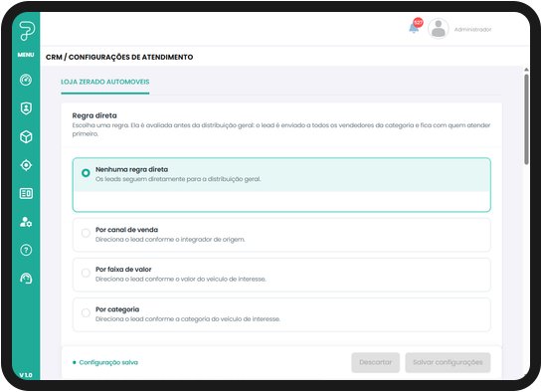The width and height of the screenshot is (542, 392).
Task: Select the Nenhuma regra direta radio button
Action: click(86, 173)
